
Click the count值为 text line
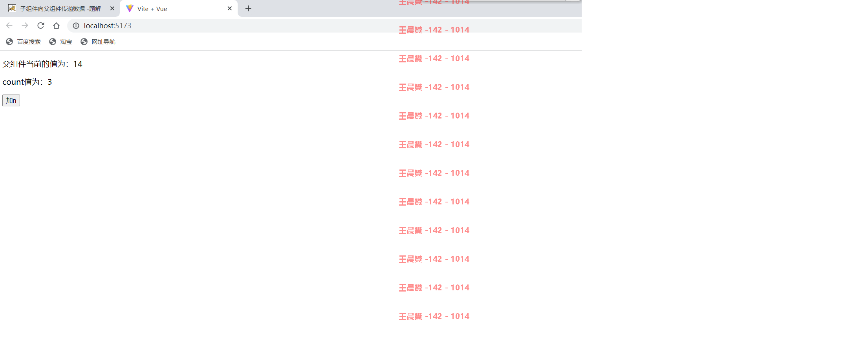27,82
